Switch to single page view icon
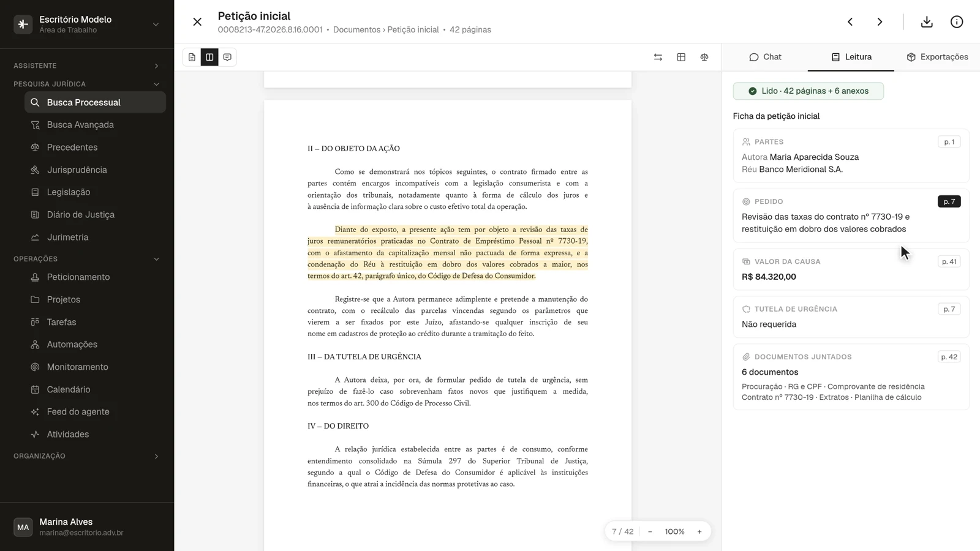Image resolution: width=980 pixels, height=551 pixels. (192, 57)
